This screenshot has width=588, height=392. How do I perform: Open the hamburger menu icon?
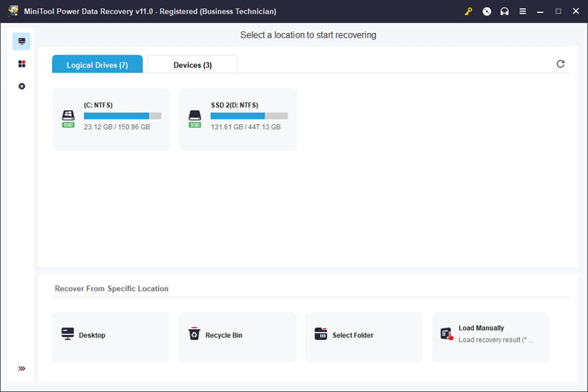pos(522,11)
